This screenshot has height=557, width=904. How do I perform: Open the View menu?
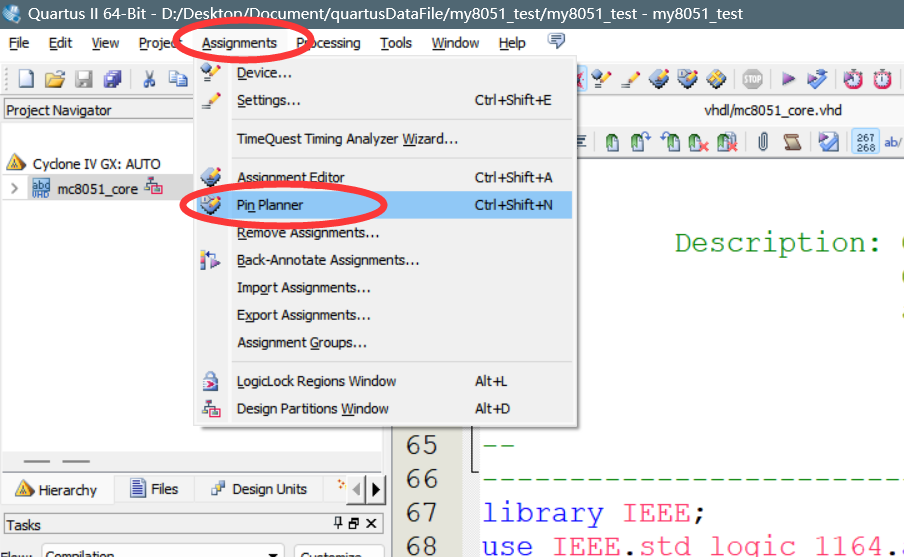[x=105, y=43]
